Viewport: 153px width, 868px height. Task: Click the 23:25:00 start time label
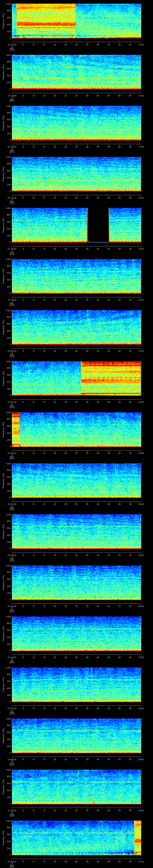pos(12,606)
